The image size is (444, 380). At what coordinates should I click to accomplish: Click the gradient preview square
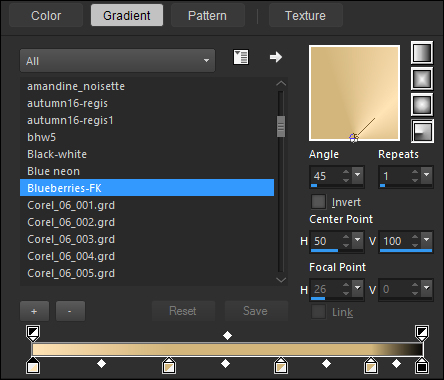pyautogui.click(x=355, y=93)
